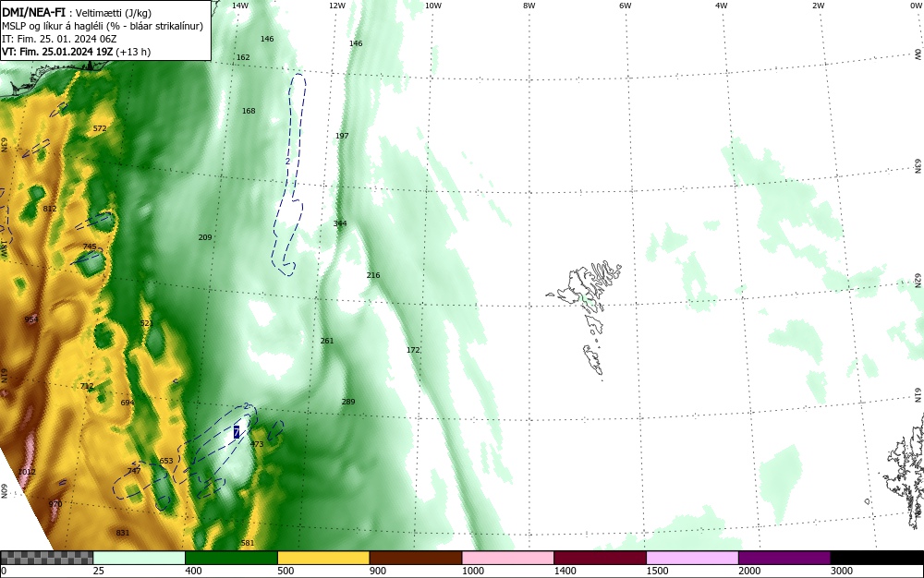This screenshot has width=924, height=578.
Task: Select the IT: Fim. 25. 01. 2024 06Z line
Action: (59, 39)
